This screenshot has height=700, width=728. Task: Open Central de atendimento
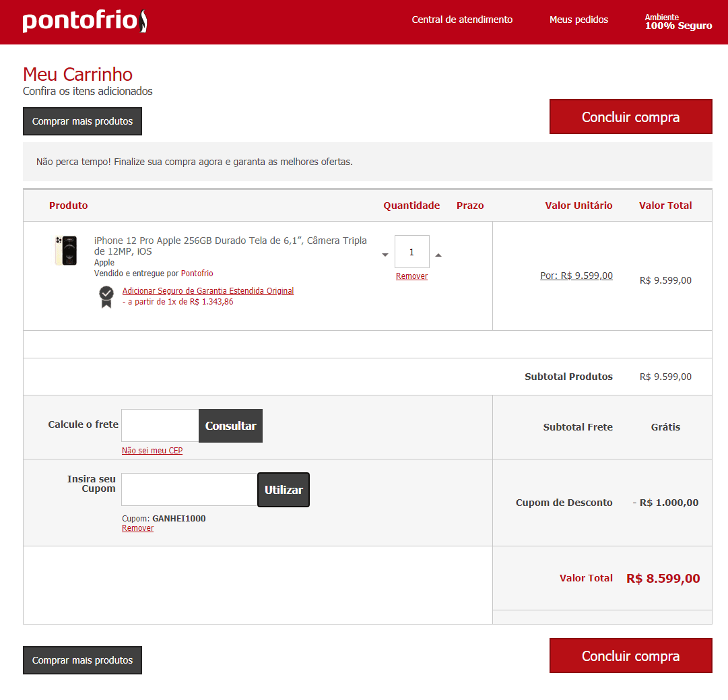coord(462,20)
